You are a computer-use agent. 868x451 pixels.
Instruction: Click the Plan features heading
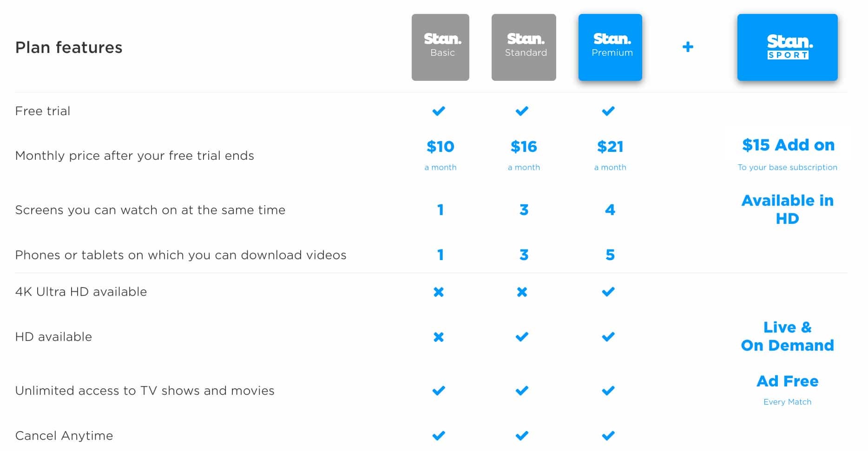tap(69, 47)
